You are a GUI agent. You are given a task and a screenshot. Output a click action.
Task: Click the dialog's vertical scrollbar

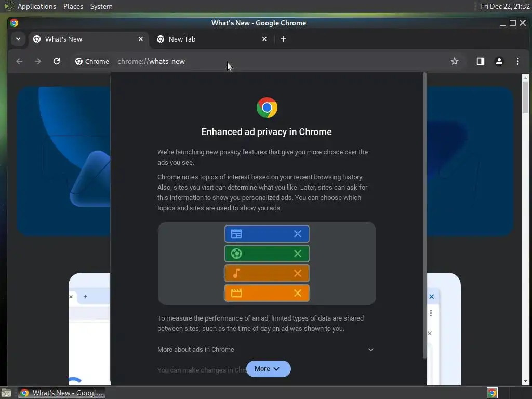pos(424,216)
